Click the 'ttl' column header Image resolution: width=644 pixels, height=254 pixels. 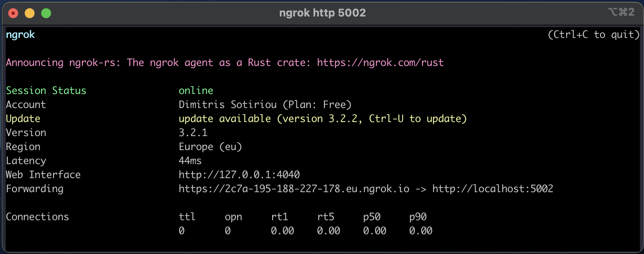[x=187, y=217]
